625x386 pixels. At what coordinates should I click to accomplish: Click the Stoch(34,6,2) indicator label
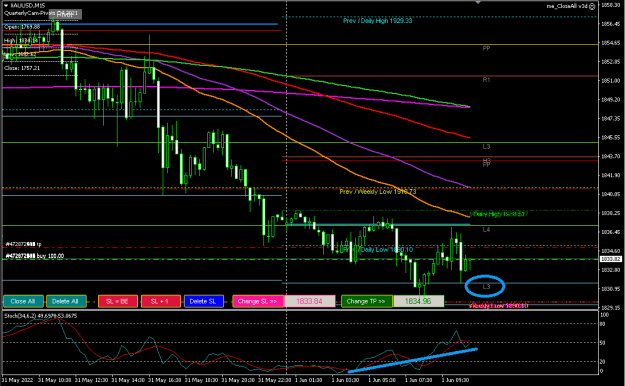pos(41,316)
